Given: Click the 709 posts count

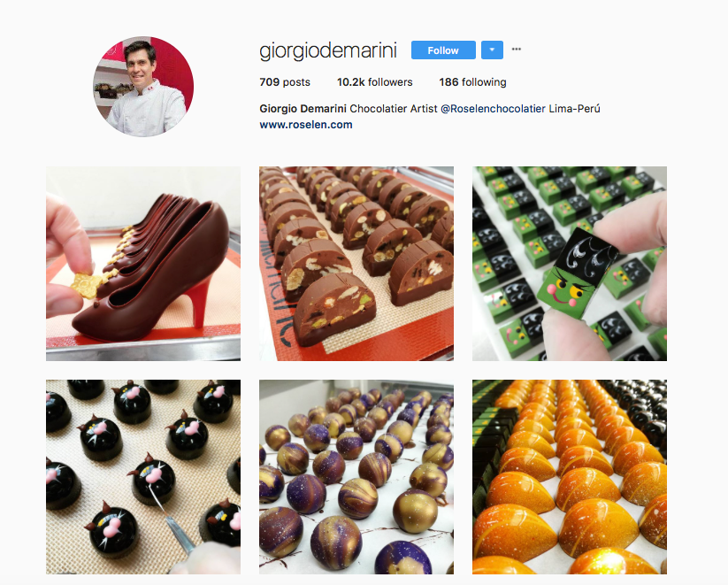Looking at the screenshot, I should pos(285,82).
